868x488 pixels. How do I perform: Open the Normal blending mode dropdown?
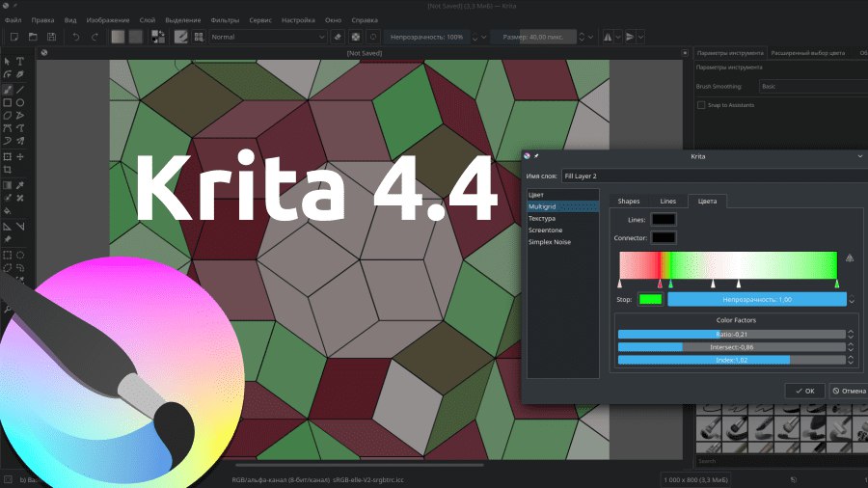click(268, 37)
